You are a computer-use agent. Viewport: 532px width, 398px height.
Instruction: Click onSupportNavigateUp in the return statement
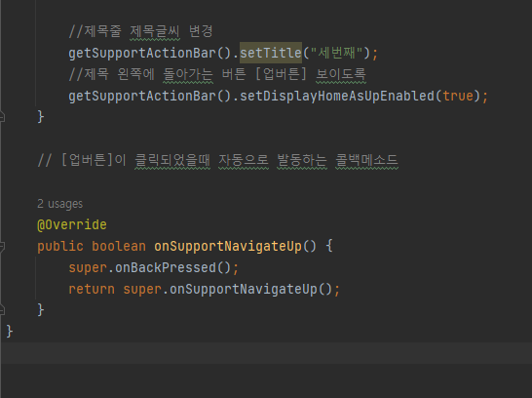pos(244,290)
